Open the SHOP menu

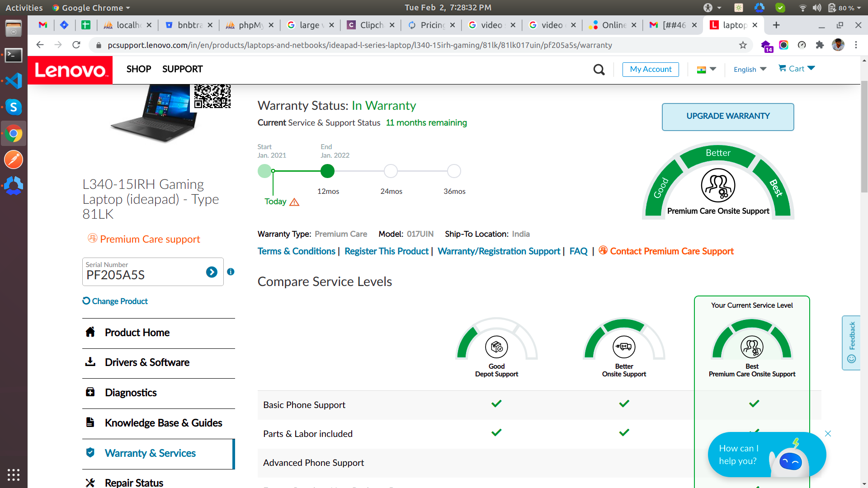coord(139,69)
